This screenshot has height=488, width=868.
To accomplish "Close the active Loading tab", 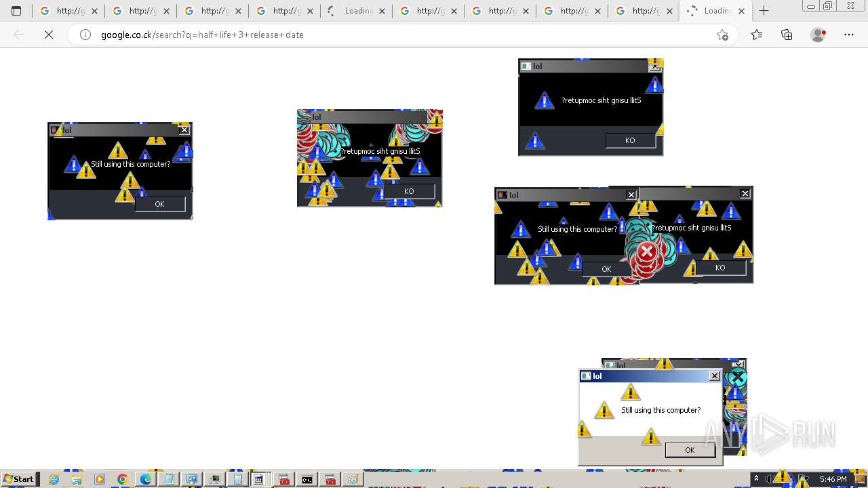I will tap(741, 11).
